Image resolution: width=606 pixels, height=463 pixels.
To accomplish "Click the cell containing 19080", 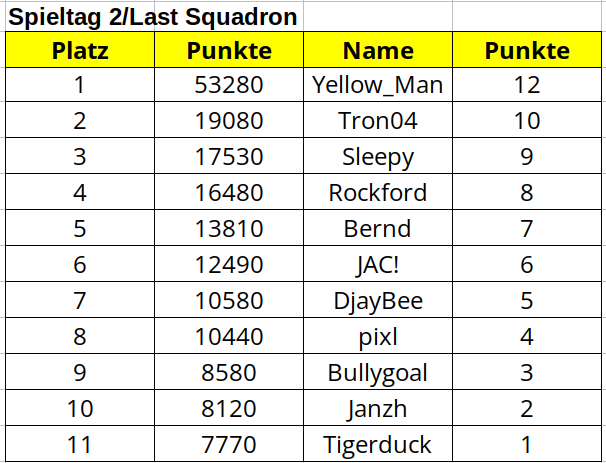I will (228, 121).
